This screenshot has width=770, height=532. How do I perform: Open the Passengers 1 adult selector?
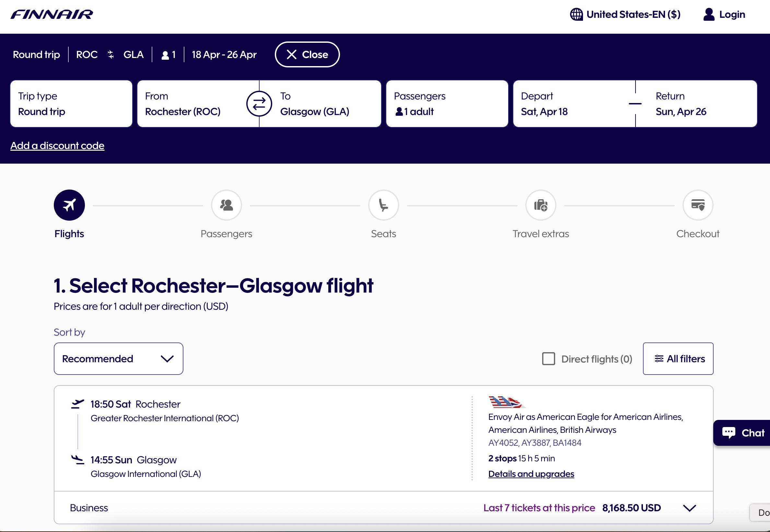tap(447, 104)
